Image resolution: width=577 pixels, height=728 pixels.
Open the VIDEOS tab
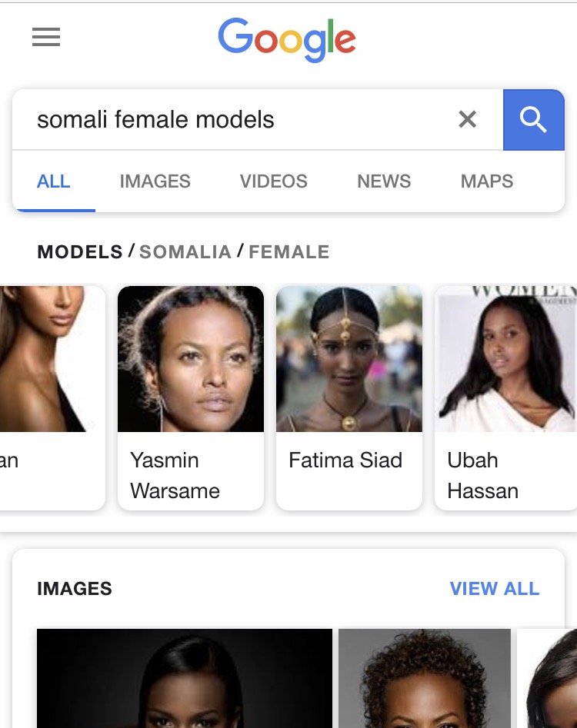click(x=273, y=181)
